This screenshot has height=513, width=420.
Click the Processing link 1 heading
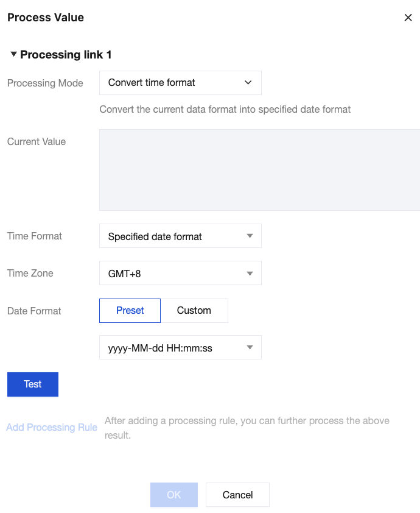66,55
